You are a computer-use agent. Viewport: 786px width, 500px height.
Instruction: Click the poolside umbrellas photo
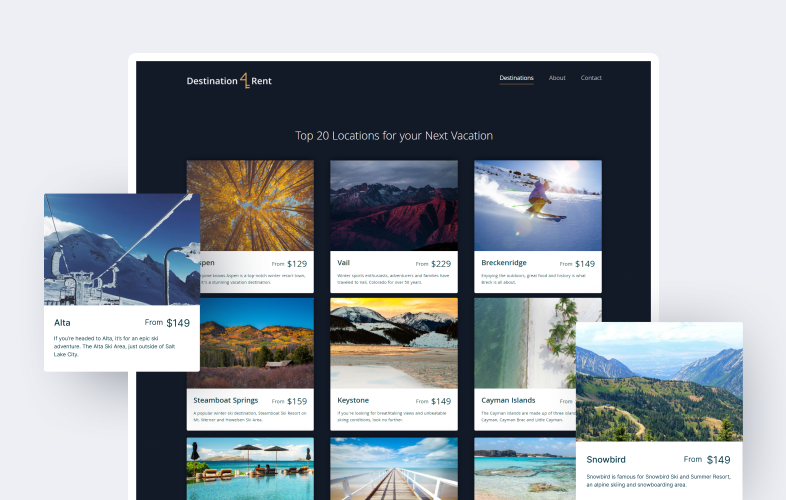[250, 468]
